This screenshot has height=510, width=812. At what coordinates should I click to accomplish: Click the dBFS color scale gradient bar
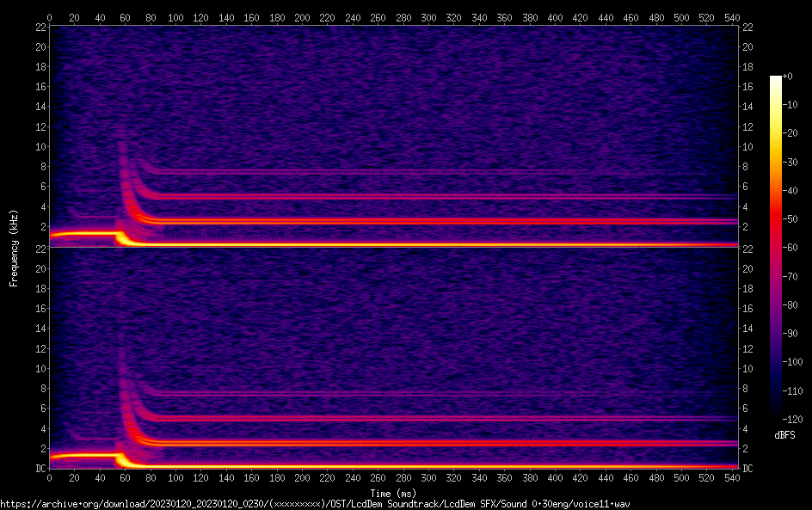(x=776, y=248)
